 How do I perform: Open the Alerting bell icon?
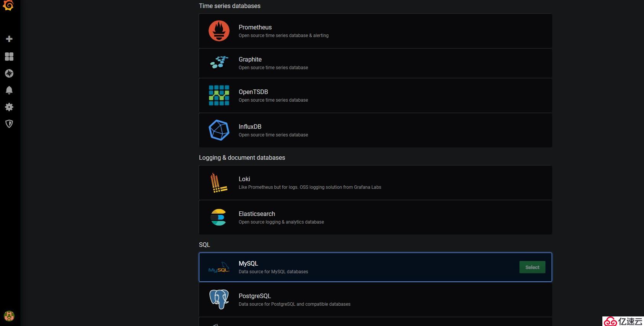click(9, 90)
